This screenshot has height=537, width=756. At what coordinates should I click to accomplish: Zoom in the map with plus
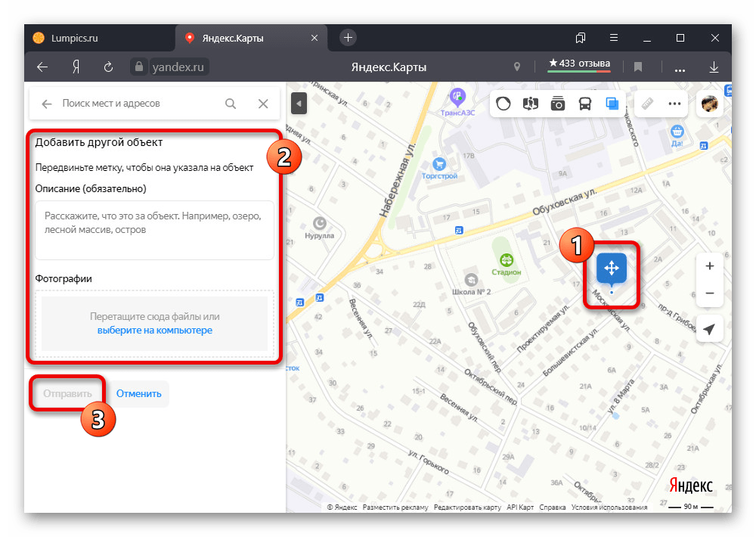(709, 266)
